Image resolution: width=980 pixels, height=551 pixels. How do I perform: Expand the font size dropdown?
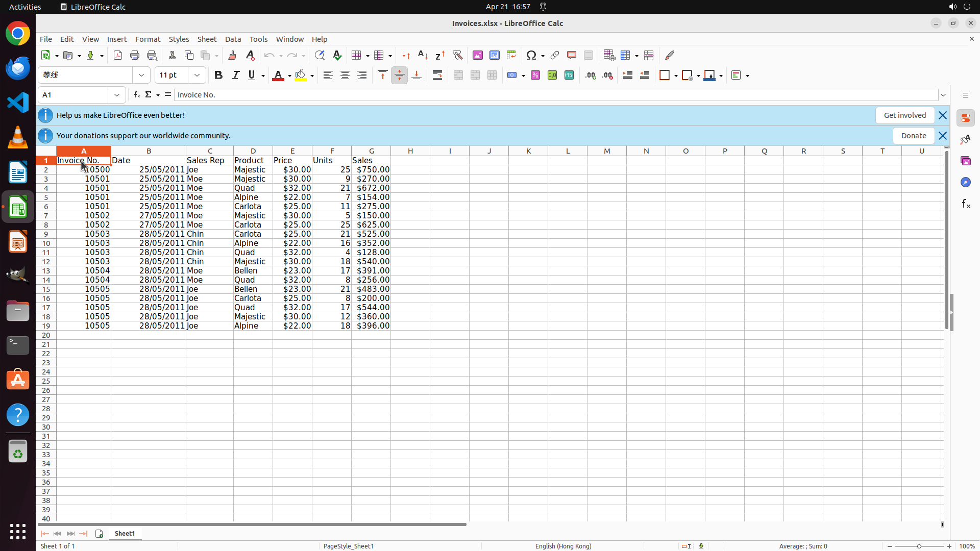click(197, 76)
